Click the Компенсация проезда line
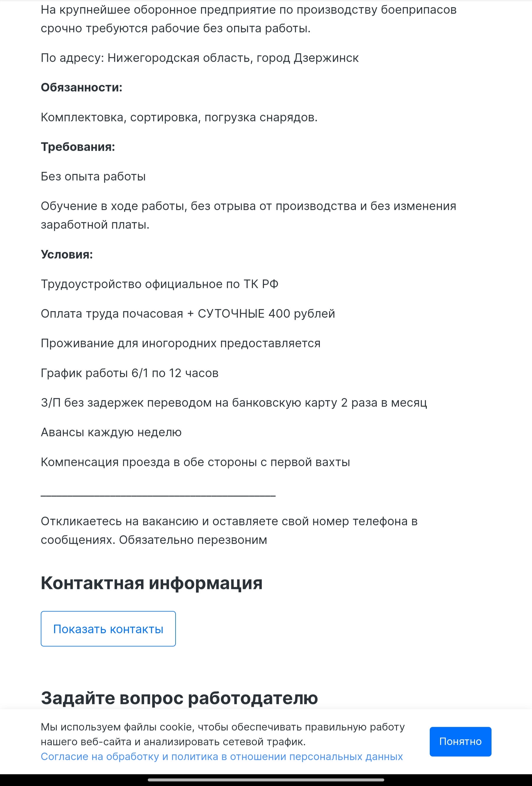The width and height of the screenshot is (532, 786). [x=195, y=462]
